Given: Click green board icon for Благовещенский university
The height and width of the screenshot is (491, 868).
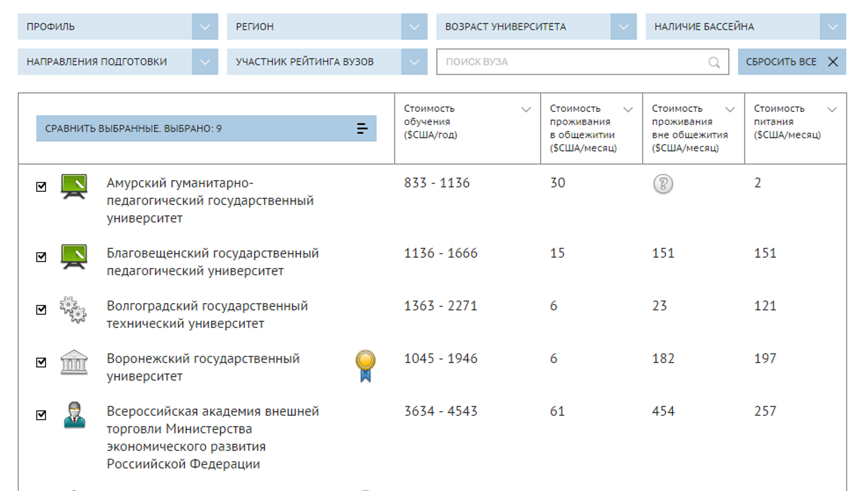Looking at the screenshot, I should point(74,257).
